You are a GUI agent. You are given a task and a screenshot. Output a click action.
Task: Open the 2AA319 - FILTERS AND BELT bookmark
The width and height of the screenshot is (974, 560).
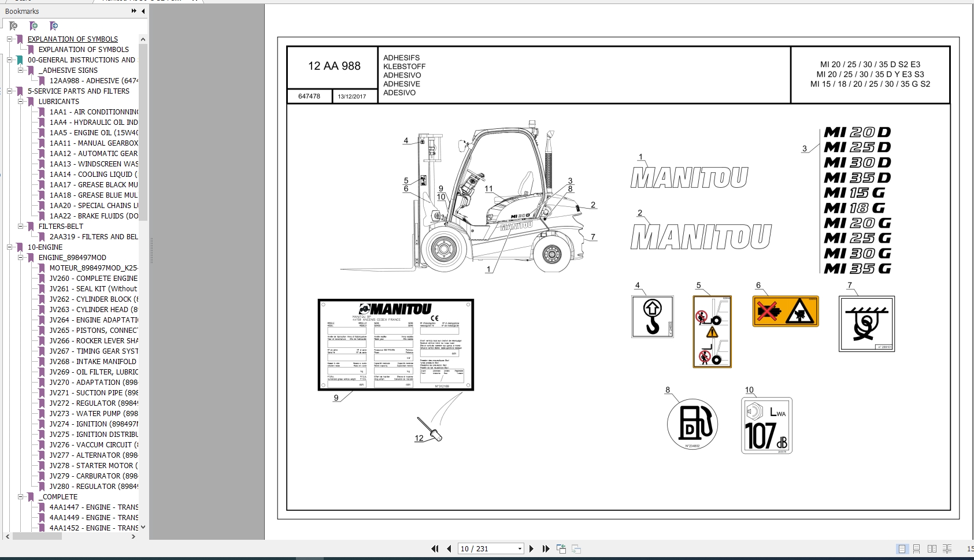[x=94, y=237]
